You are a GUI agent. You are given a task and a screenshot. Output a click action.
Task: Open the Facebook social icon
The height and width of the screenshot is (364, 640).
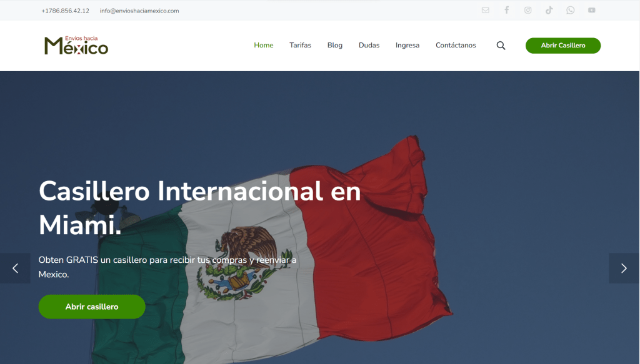coord(506,10)
